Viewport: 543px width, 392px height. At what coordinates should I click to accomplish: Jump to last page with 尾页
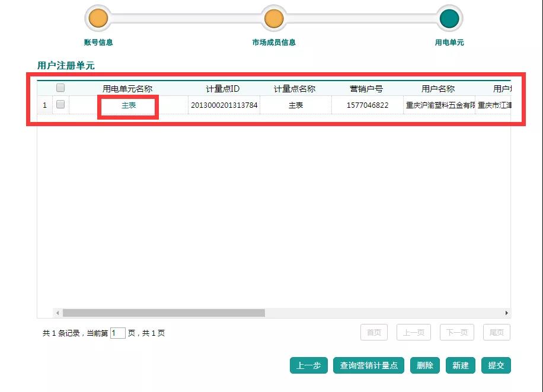pos(496,333)
